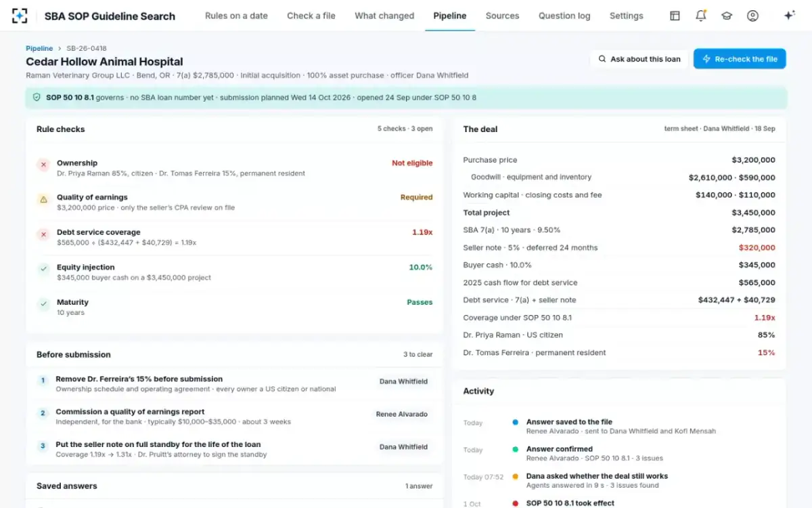Click Renee Alvarado assignee chip

pos(402,414)
